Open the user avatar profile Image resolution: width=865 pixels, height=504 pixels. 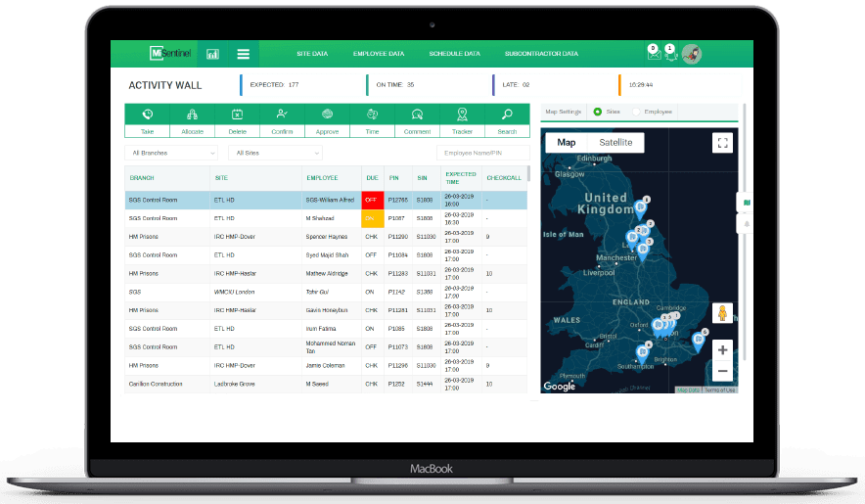point(692,54)
